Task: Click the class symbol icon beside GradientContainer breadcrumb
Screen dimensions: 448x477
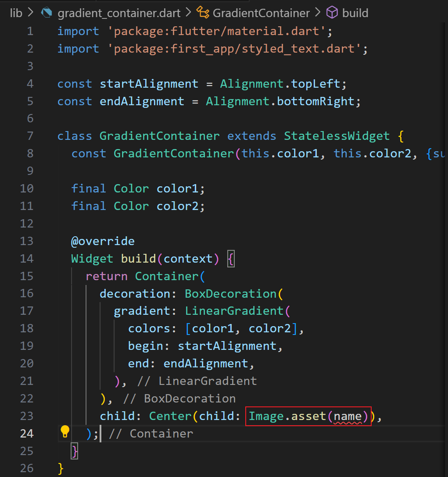Action: tap(203, 13)
